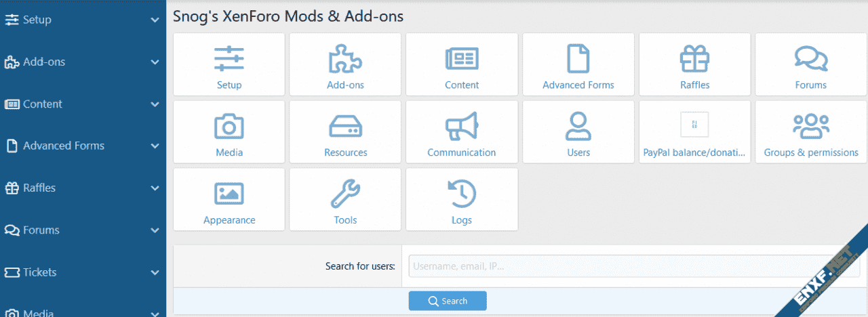The image size is (868, 317).
Task: Open the Raffles gift box tile
Action: click(694, 65)
